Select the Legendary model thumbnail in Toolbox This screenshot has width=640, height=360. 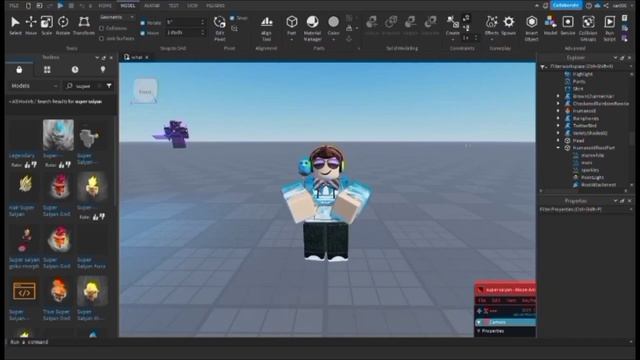24,136
